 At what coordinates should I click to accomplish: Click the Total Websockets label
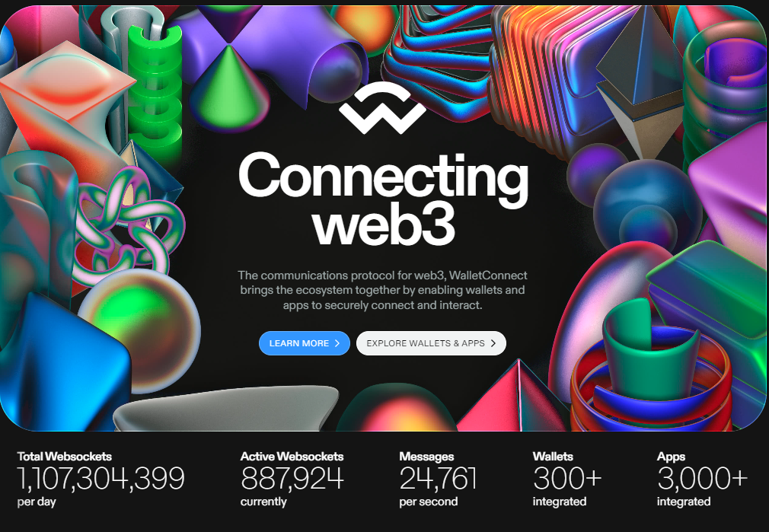click(64, 457)
